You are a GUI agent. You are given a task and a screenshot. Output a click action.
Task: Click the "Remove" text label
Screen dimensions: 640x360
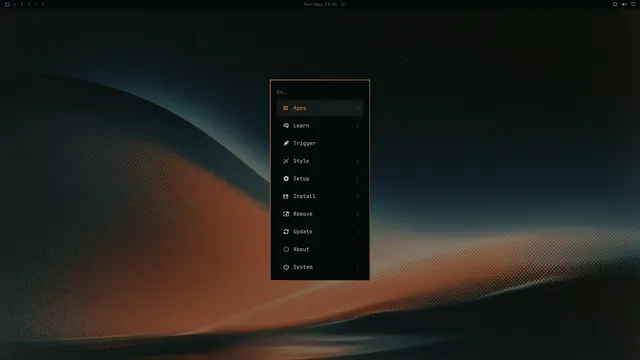click(303, 214)
